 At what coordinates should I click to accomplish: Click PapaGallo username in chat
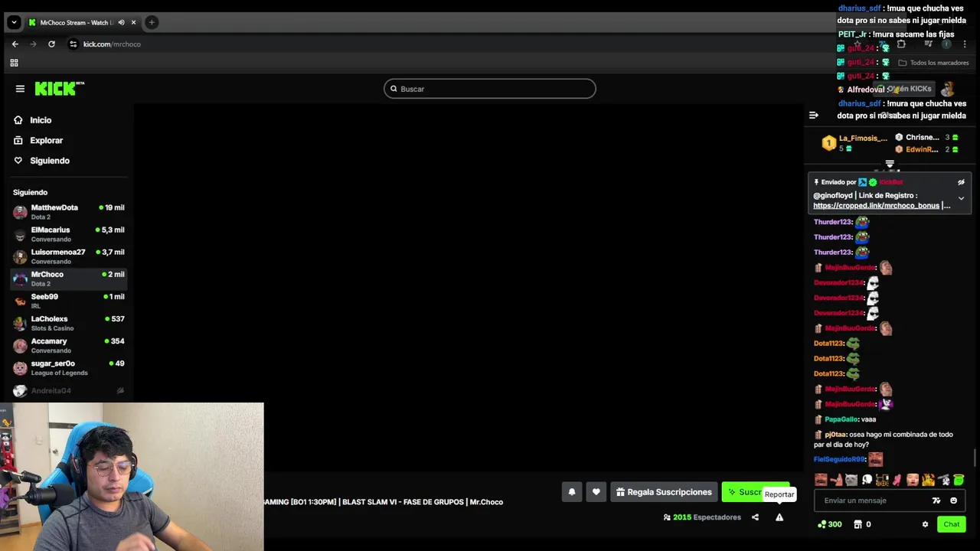841,419
